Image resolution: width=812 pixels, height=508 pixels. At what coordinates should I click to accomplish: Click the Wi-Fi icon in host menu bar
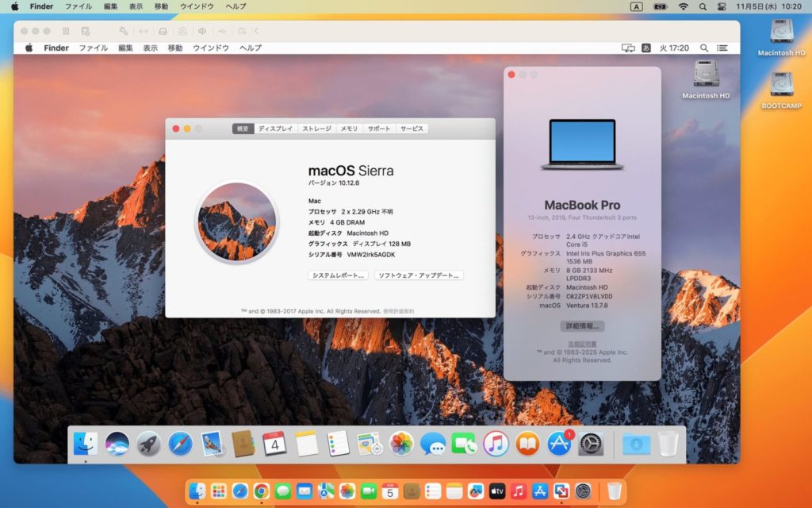[683, 6]
